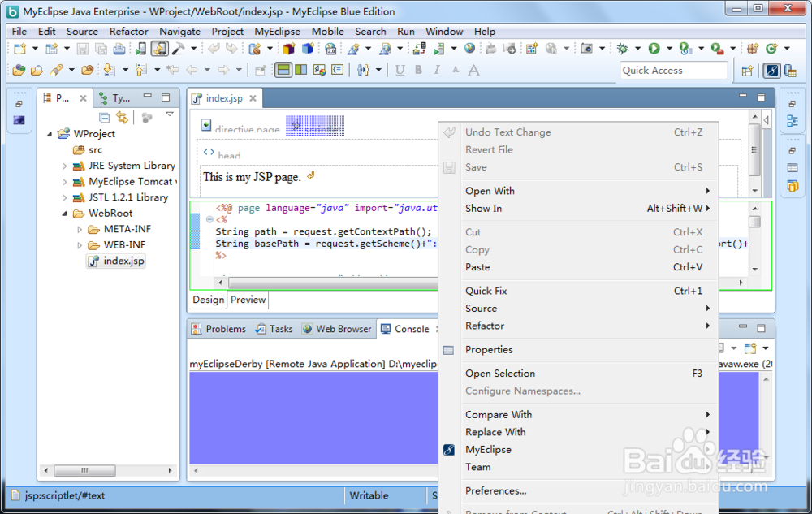Click the web 2.0 browser icon

click(x=330, y=49)
